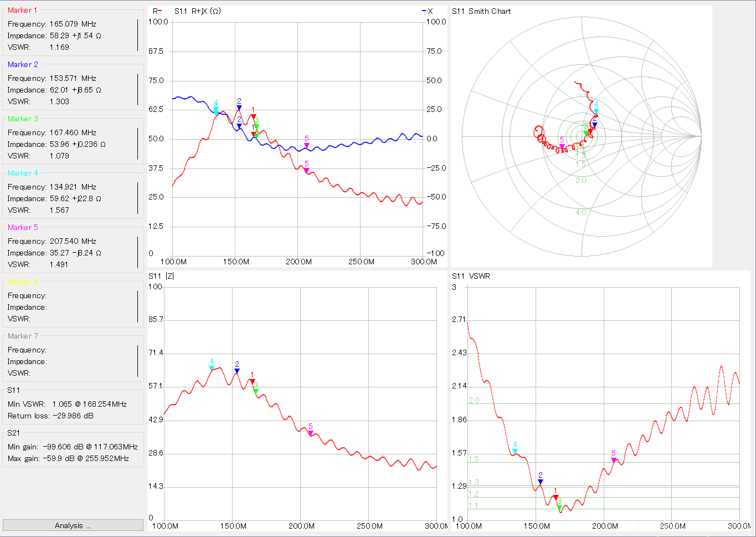756x537 pixels.
Task: Select blue marker 2 on the VSWR chart
Action: (x=541, y=482)
